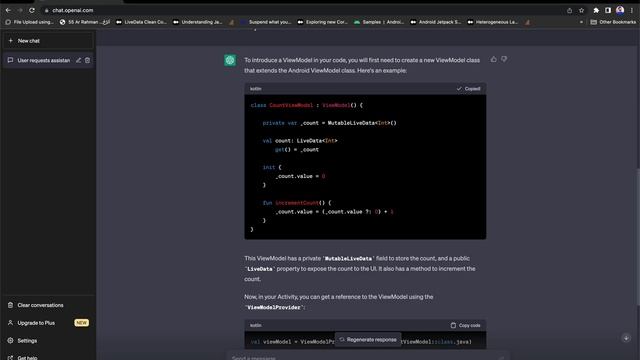Click the bold "ViewModelProvider" inline code text
The image size is (640, 360).
pos(274,307)
